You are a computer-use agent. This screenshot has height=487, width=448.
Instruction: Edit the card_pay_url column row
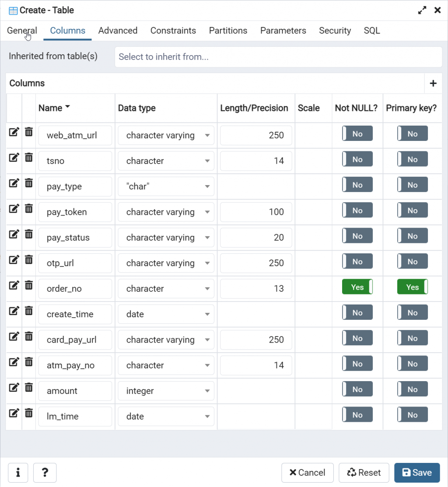pyautogui.click(x=14, y=336)
